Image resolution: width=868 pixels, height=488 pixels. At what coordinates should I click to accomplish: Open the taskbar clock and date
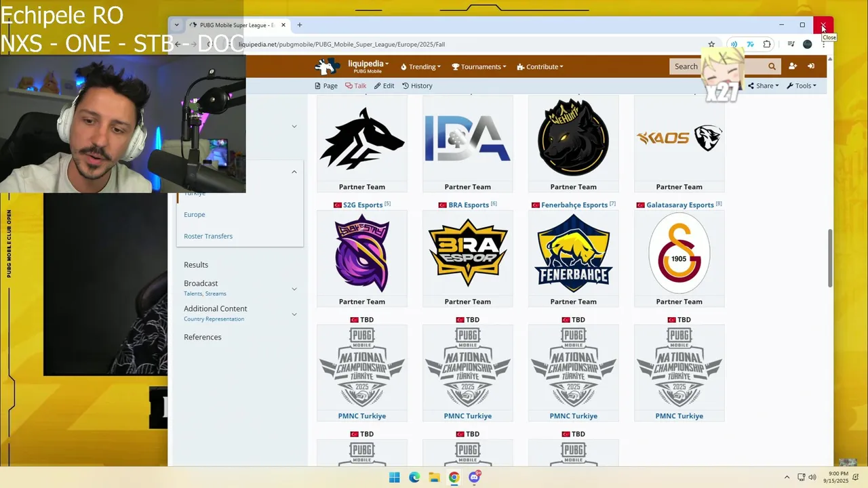pos(836,477)
